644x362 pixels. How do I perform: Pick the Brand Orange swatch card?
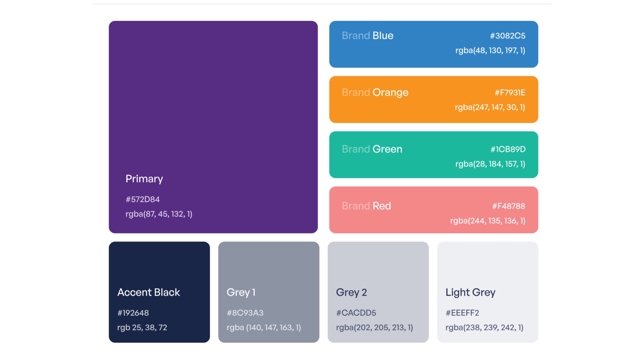tap(434, 100)
